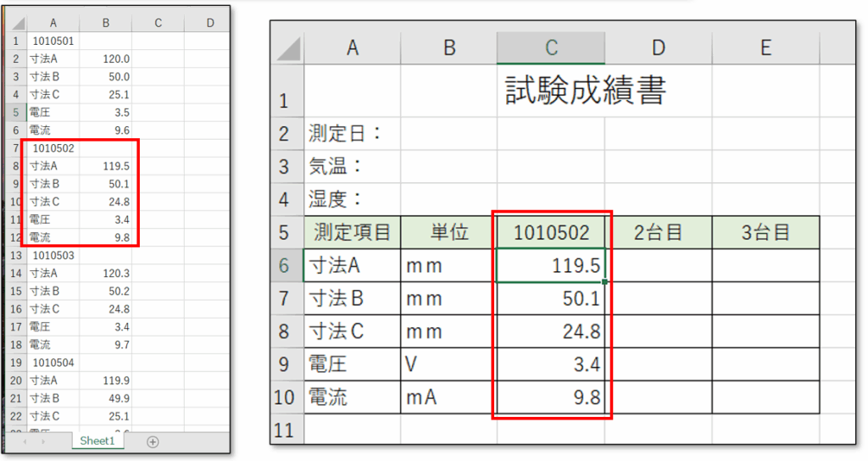The width and height of the screenshot is (868, 461).
Task: Click the next sheet navigation arrow
Action: [x=45, y=442]
